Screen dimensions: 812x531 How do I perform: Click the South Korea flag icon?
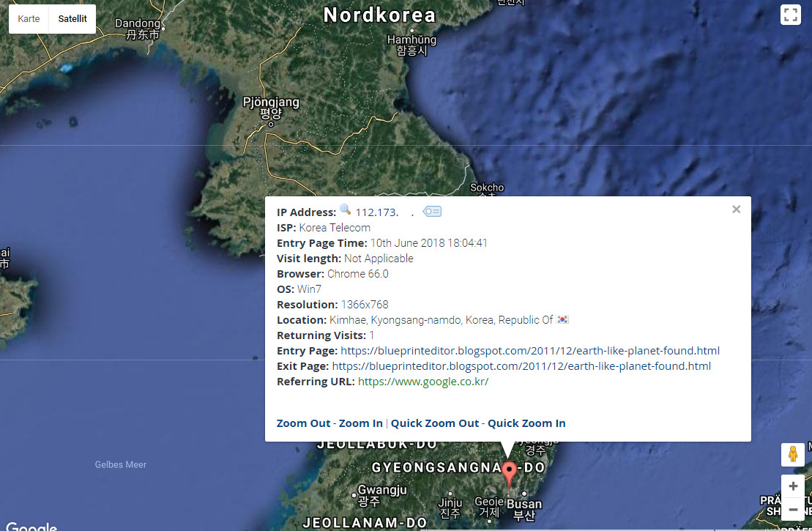coord(562,319)
